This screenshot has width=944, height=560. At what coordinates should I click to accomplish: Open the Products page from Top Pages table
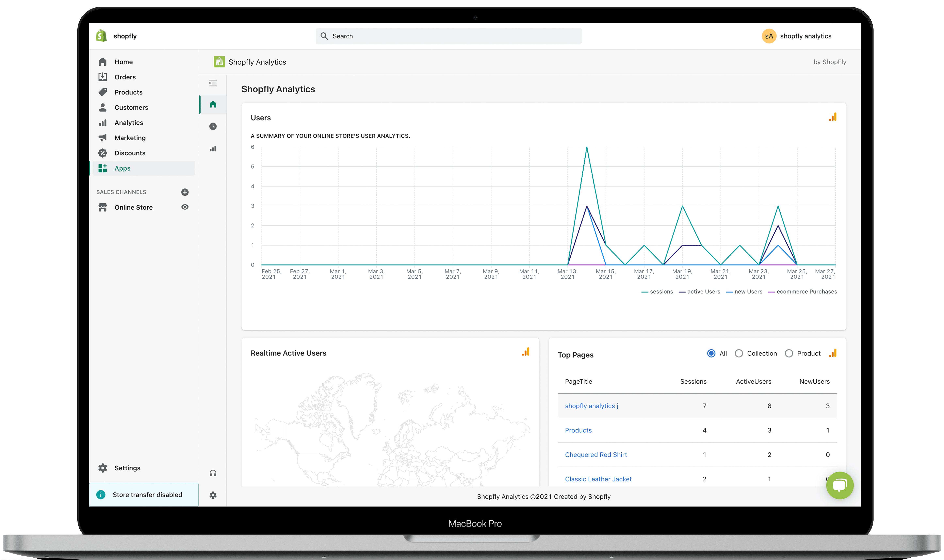click(x=578, y=430)
